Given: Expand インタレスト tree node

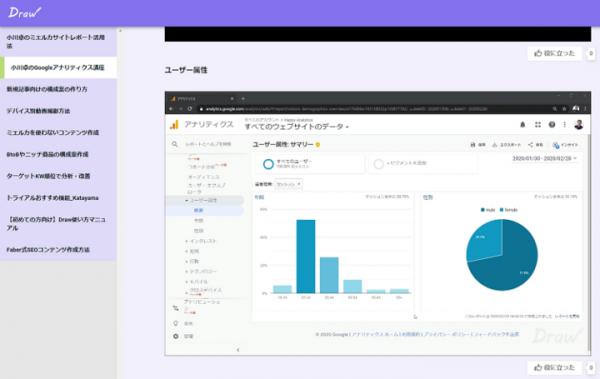Looking at the screenshot, I should coord(187,241).
